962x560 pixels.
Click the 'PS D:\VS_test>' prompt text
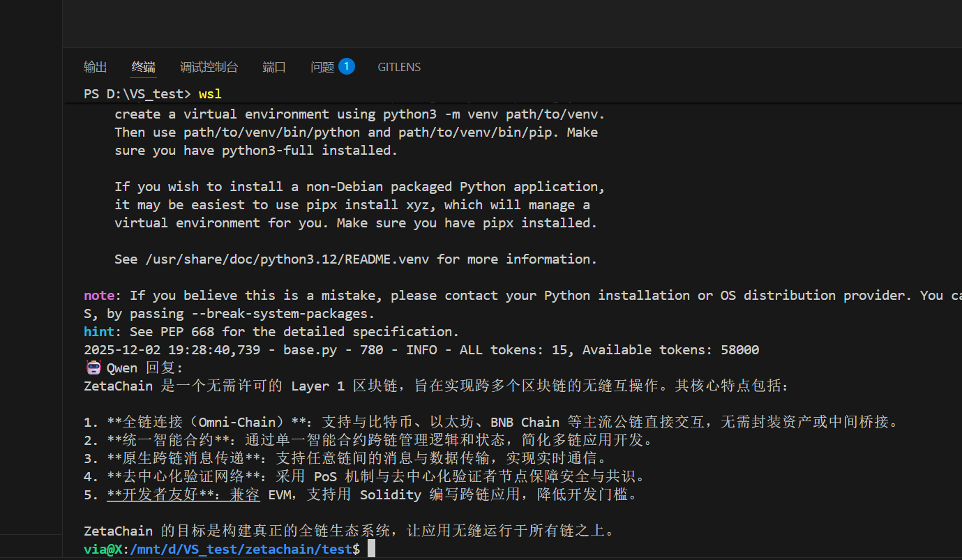tap(137, 94)
